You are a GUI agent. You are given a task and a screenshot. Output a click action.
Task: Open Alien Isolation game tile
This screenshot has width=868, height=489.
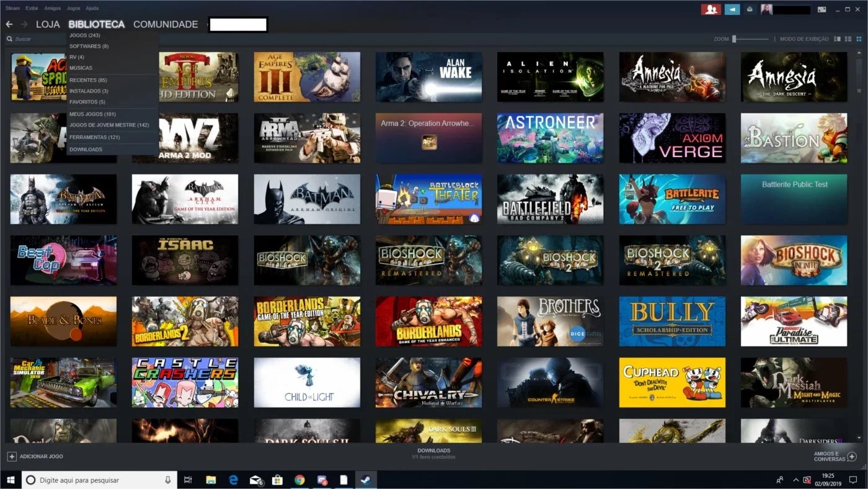551,77
